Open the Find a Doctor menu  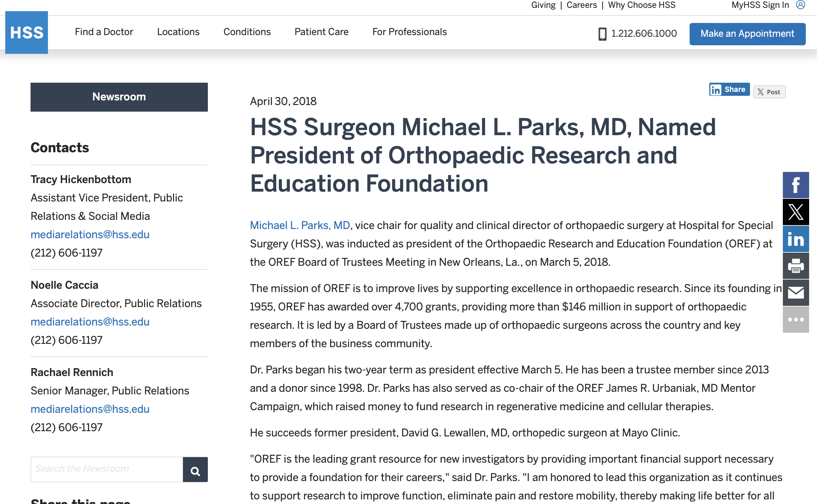click(104, 32)
